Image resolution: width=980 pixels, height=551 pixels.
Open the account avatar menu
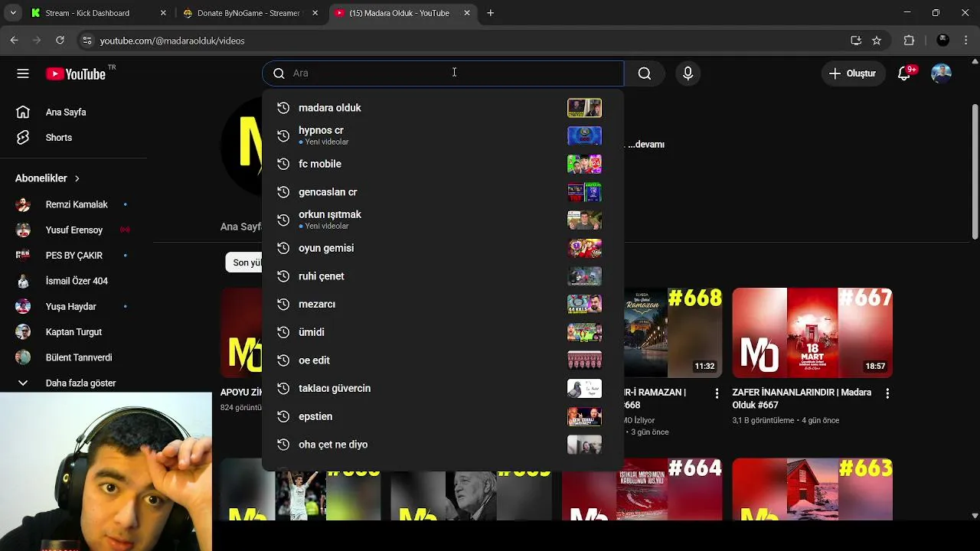[941, 73]
